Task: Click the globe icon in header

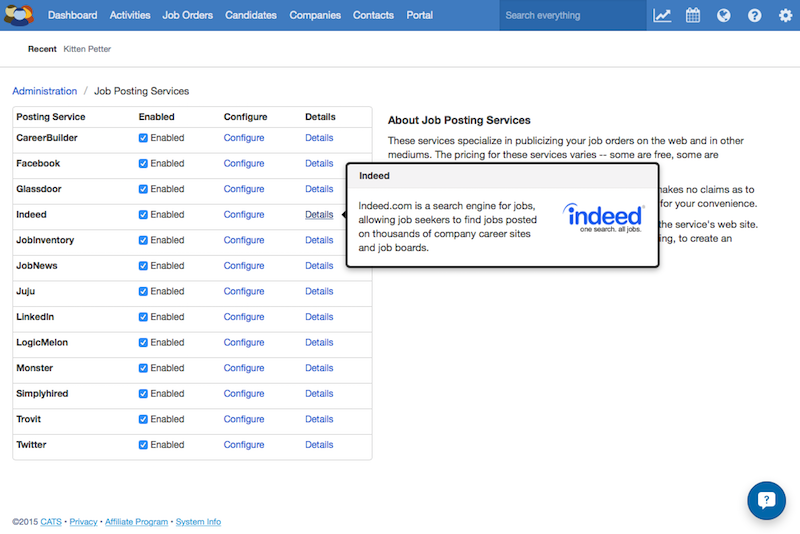Action: tap(723, 16)
